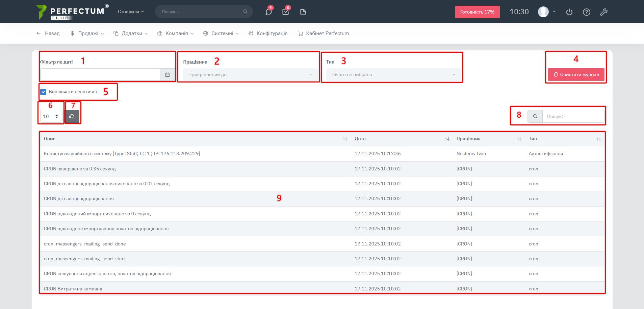Click the Готовність 17% button
Screen dimensions: 644x309
point(477,12)
